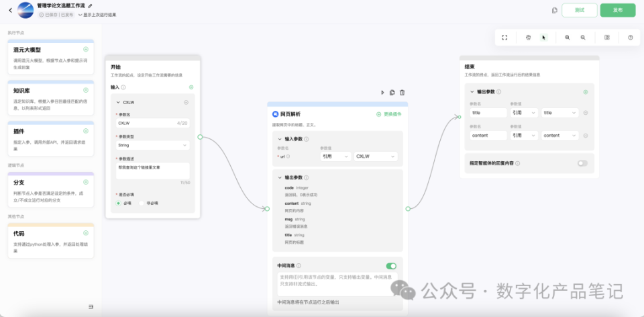Screen dimensions: 644x317
Task: Open the CXLW value dropdown for url
Action: point(376,156)
